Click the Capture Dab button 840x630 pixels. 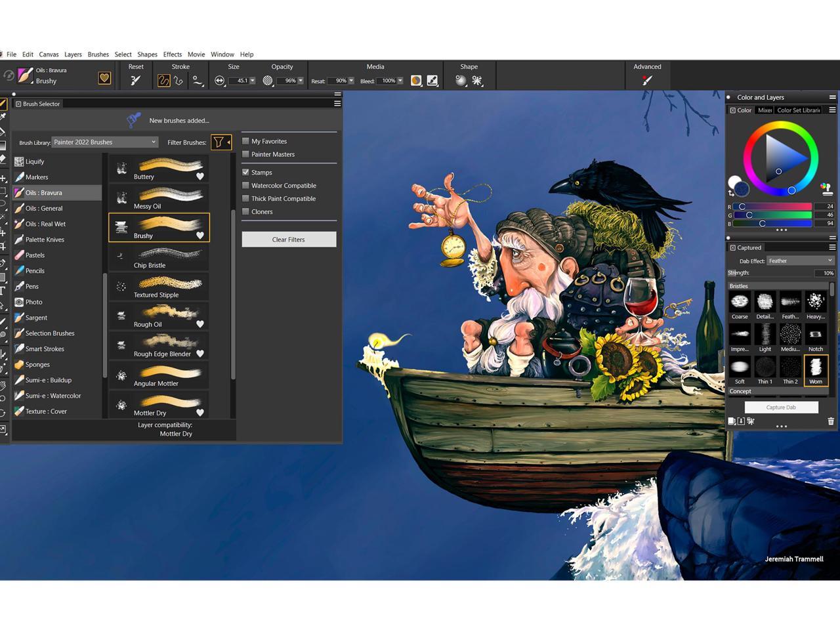(x=781, y=408)
